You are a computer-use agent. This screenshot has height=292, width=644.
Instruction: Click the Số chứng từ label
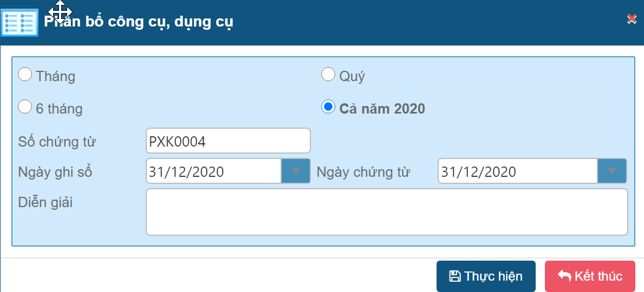coord(57,142)
